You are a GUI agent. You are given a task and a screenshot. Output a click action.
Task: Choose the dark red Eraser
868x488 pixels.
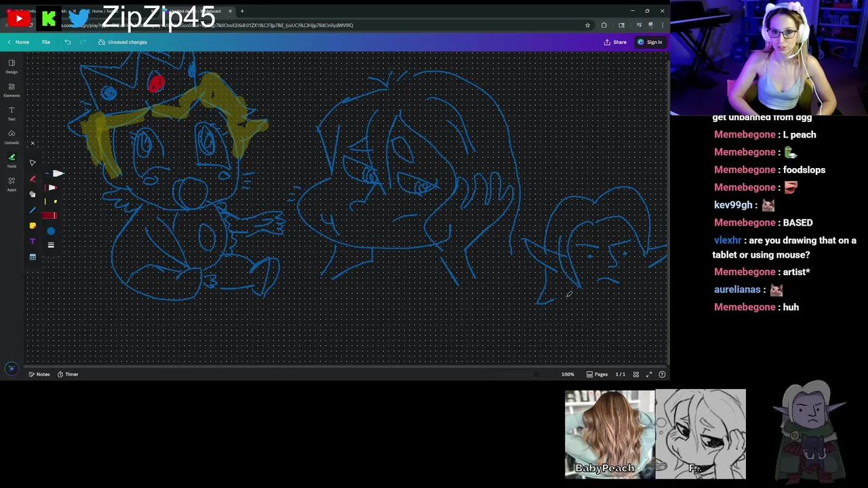pyautogui.click(x=49, y=216)
